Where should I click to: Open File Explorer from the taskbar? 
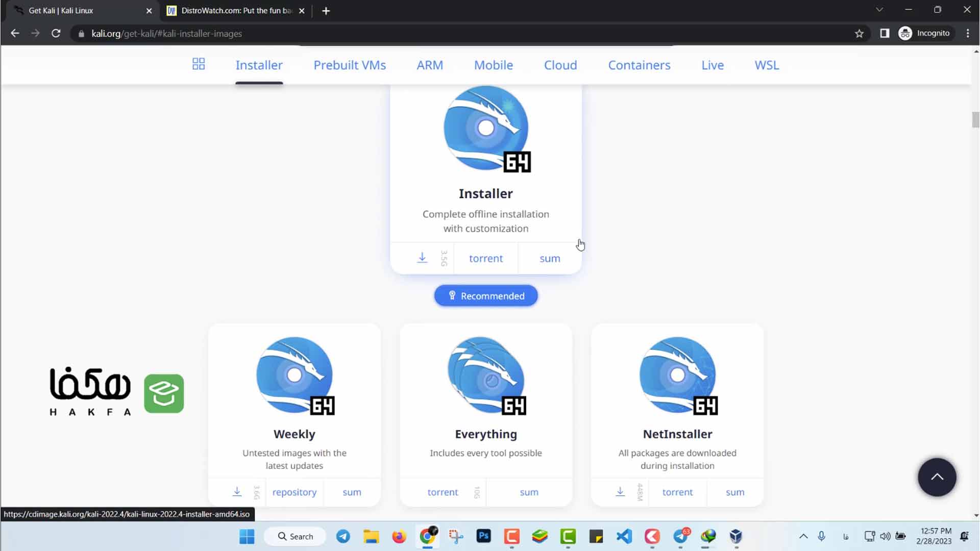tap(371, 536)
